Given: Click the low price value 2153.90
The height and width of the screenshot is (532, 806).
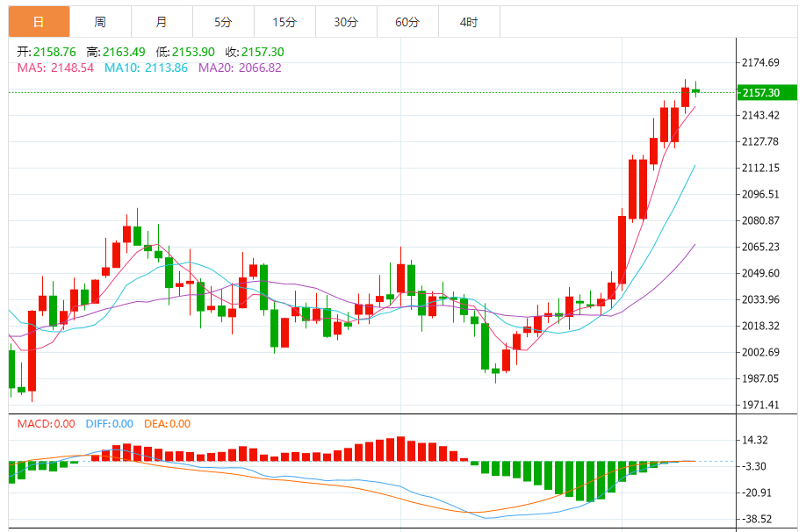Looking at the screenshot, I should [193, 52].
